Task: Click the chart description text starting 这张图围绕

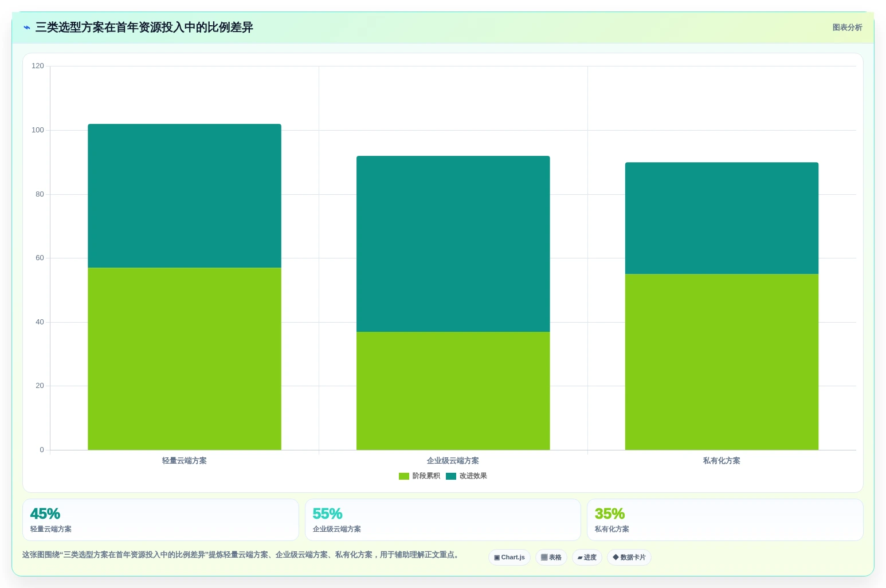Action: 242,555
